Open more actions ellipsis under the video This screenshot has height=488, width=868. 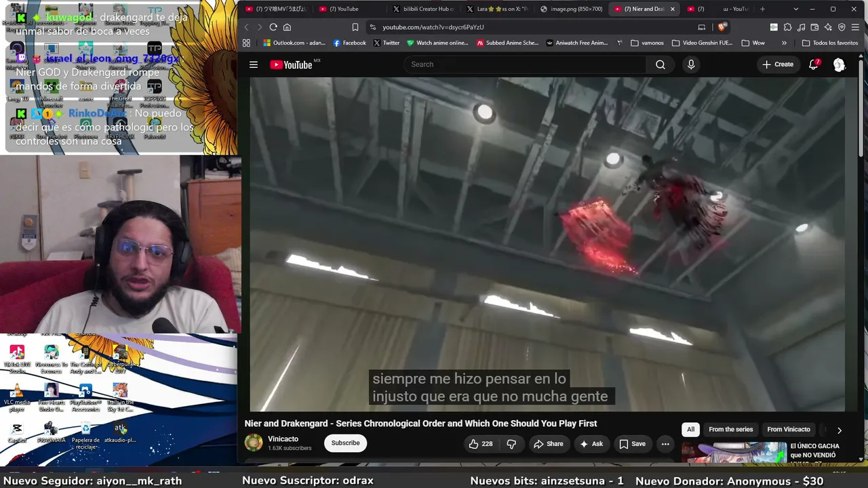point(665,444)
